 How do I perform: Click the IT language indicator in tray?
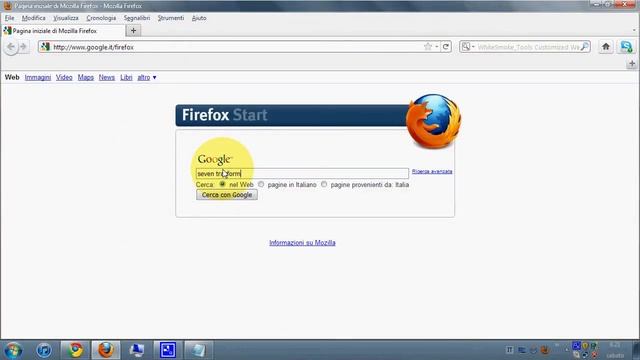(509, 350)
